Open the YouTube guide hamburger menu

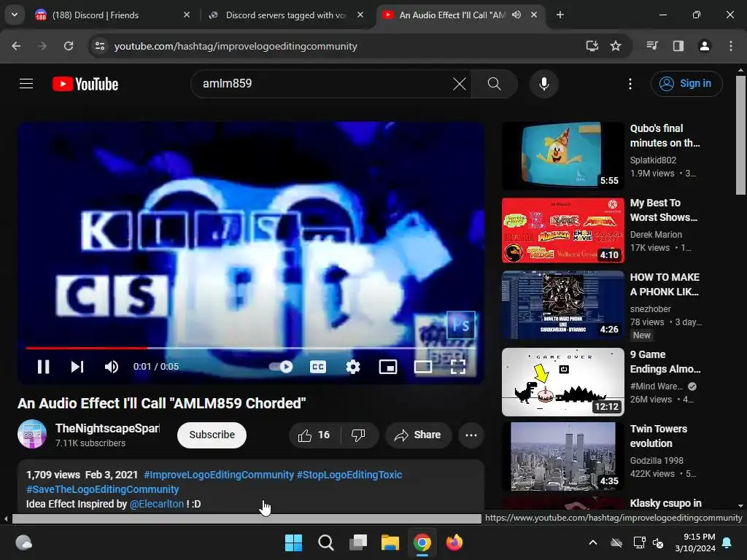tap(26, 84)
